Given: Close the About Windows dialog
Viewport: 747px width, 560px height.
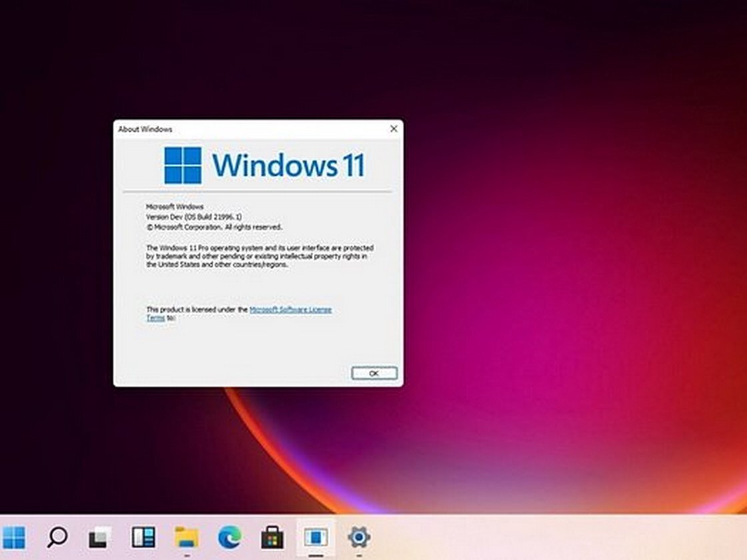Looking at the screenshot, I should tap(394, 129).
